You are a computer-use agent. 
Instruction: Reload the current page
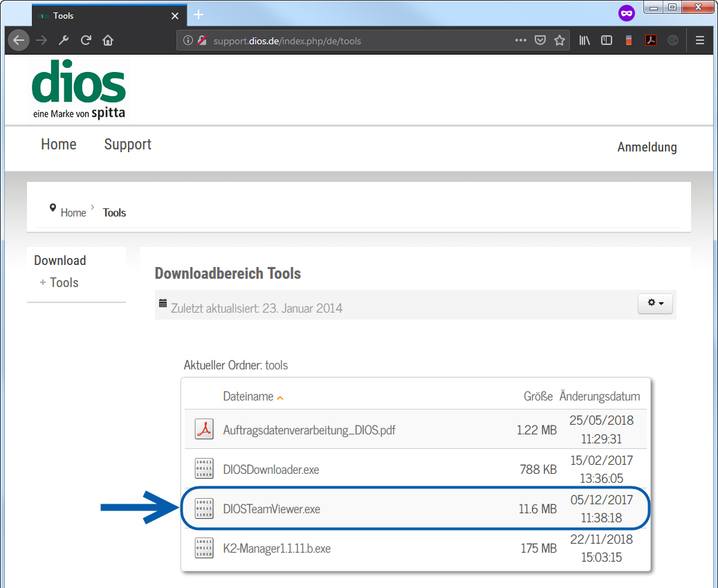tap(86, 40)
